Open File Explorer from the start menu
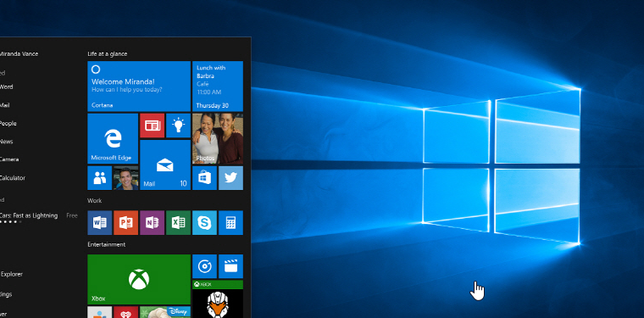 [x=11, y=274]
